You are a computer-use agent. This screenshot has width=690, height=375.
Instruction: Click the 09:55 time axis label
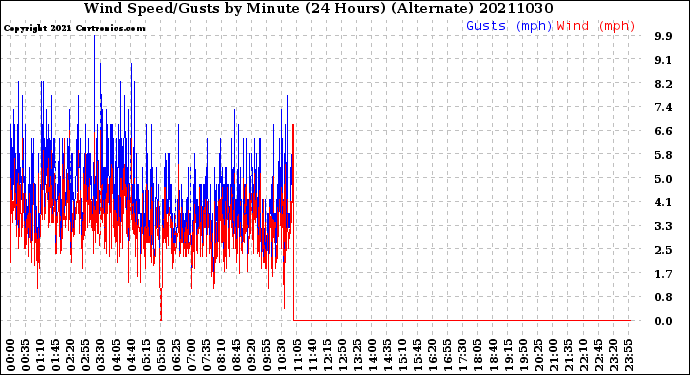(267, 355)
